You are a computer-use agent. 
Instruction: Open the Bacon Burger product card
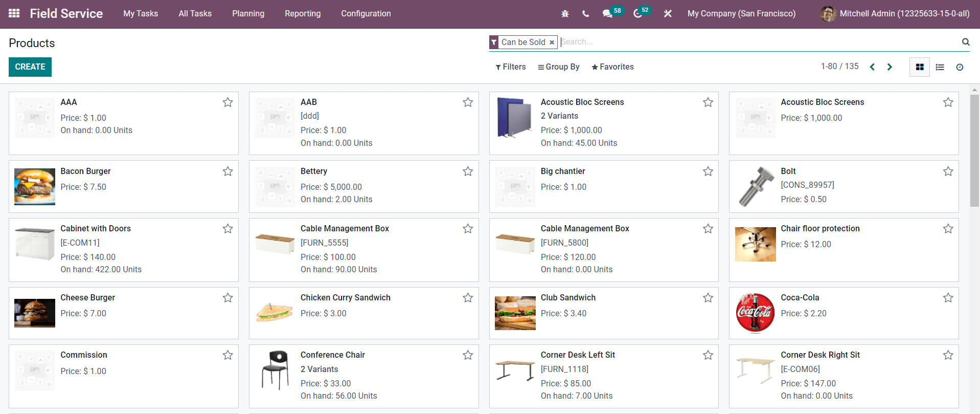pos(124,186)
